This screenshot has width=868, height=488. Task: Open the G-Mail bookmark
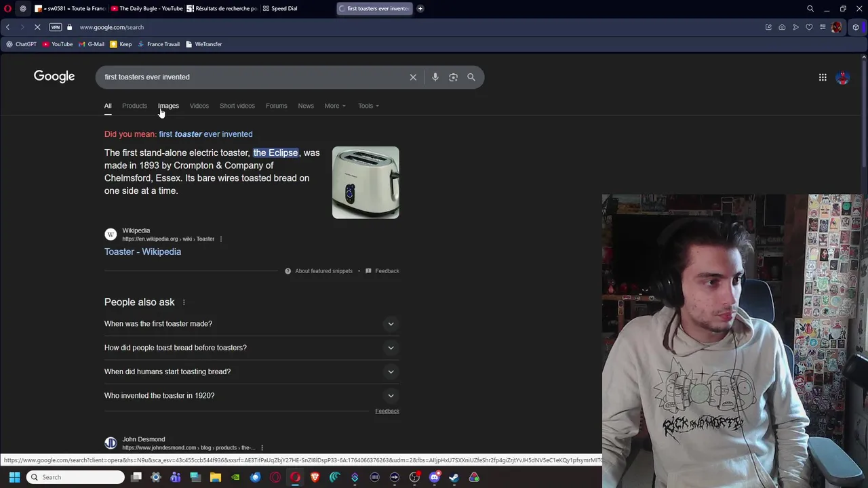click(92, 44)
